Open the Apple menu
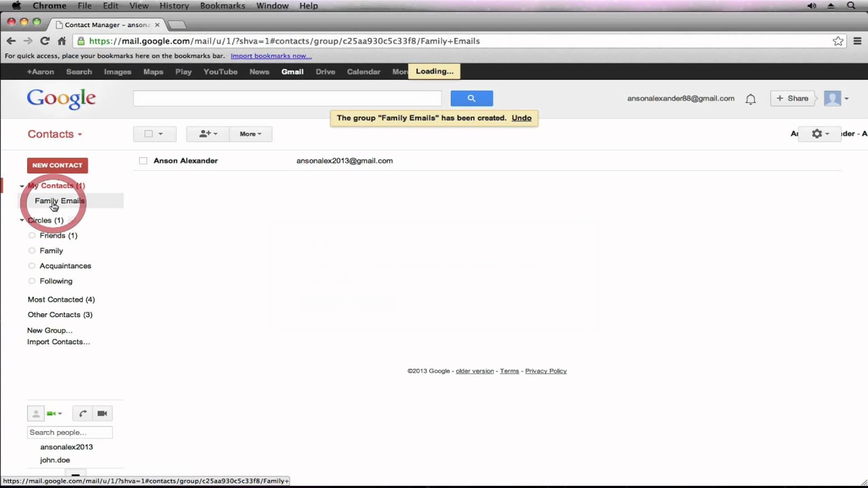Image resolution: width=868 pixels, height=488 pixels. point(16,5)
